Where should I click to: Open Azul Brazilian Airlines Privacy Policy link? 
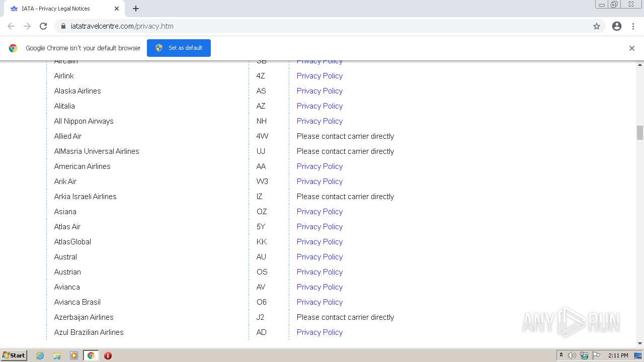tap(319, 332)
